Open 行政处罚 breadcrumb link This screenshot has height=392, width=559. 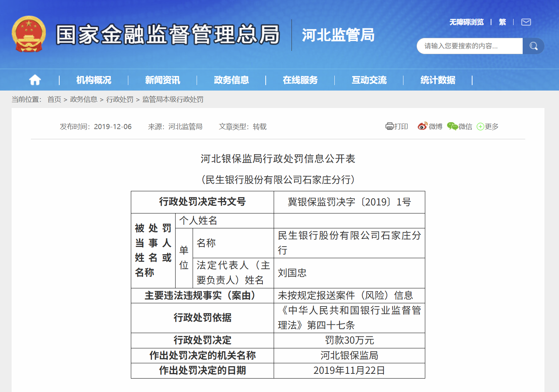(120, 99)
